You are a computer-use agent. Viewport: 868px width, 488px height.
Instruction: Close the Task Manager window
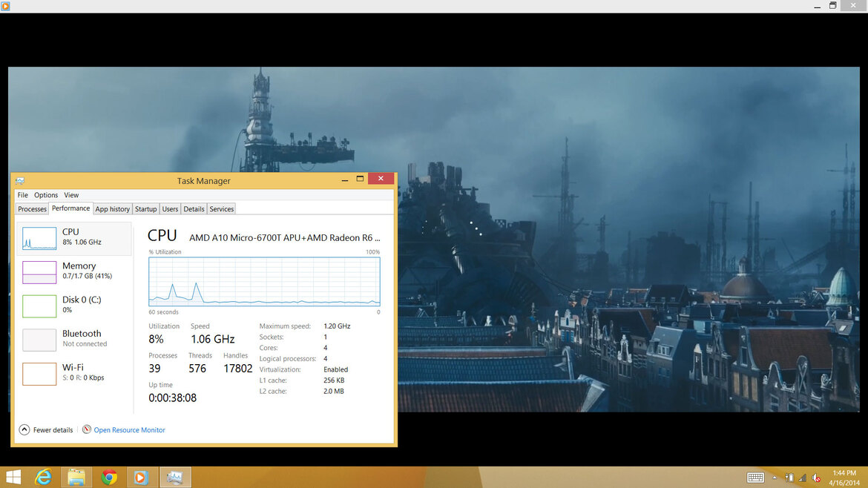pos(381,179)
